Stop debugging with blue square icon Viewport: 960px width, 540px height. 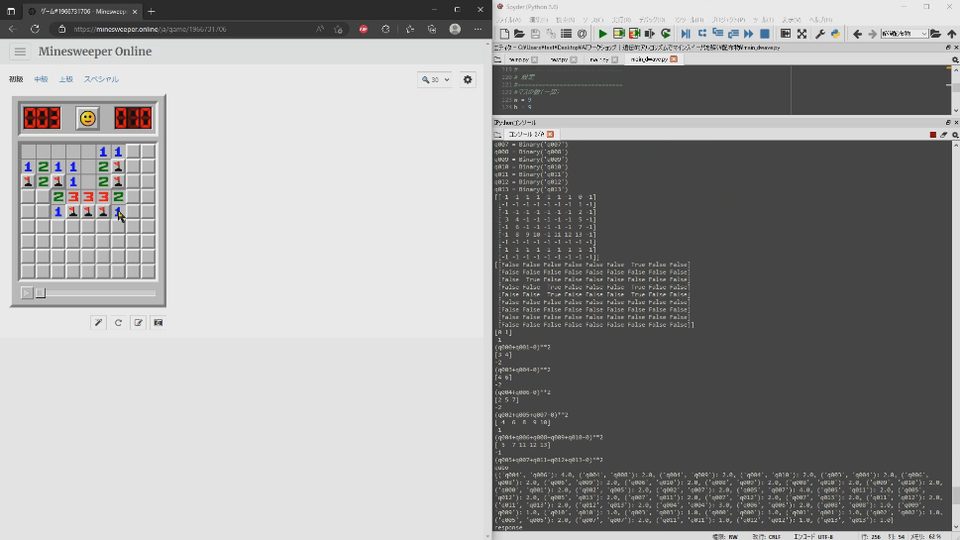(765, 34)
